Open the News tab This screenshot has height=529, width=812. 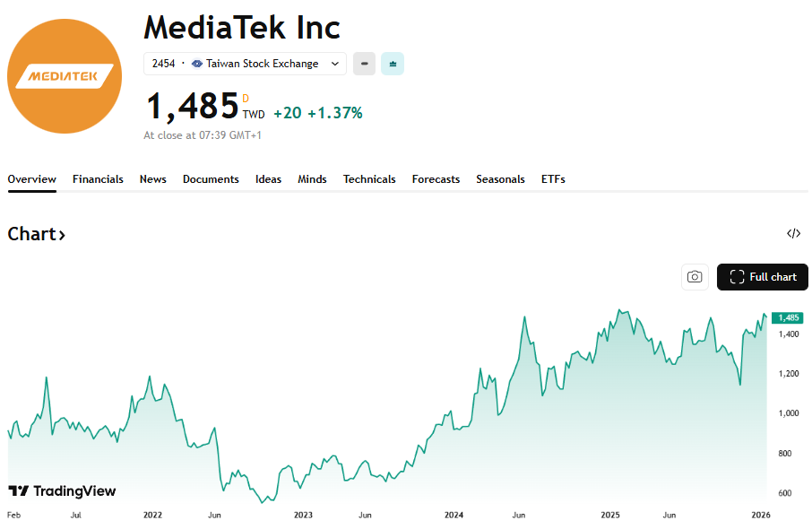(x=153, y=179)
